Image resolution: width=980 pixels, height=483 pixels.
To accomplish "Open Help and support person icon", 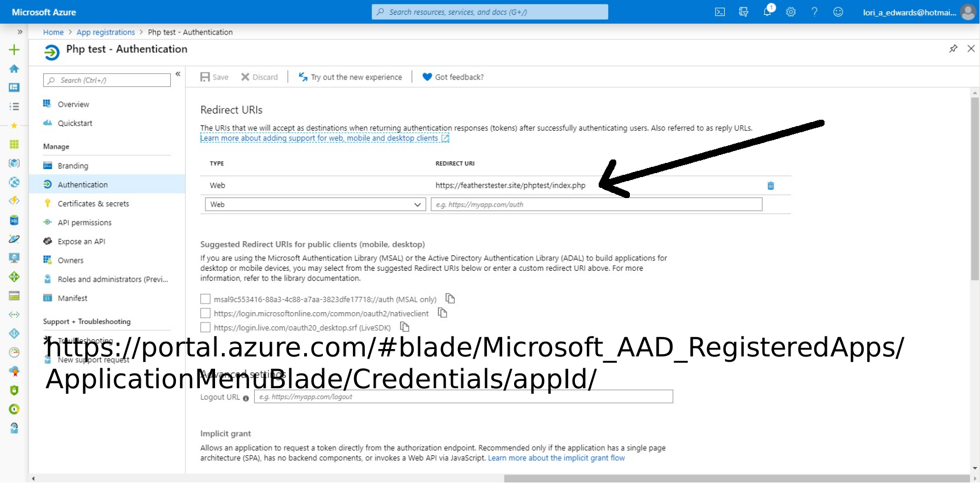I will 14,428.
